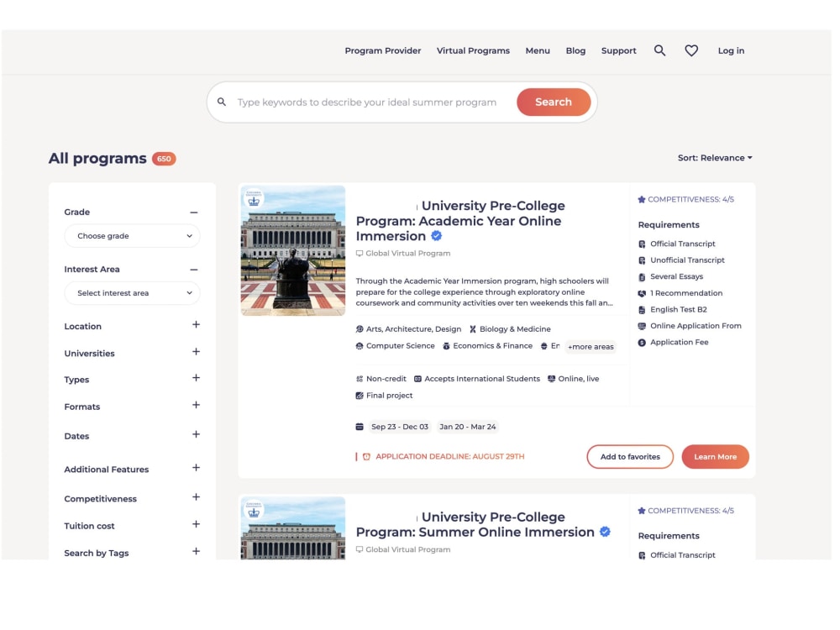Viewport: 840px width, 630px height.
Task: Click the Application Fee coin icon
Action: pyautogui.click(x=642, y=343)
